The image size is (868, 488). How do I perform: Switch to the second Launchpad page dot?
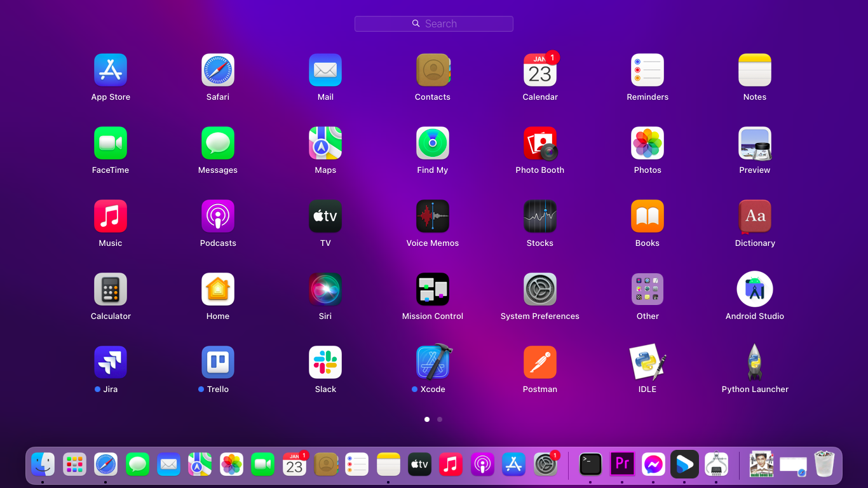[440, 419]
